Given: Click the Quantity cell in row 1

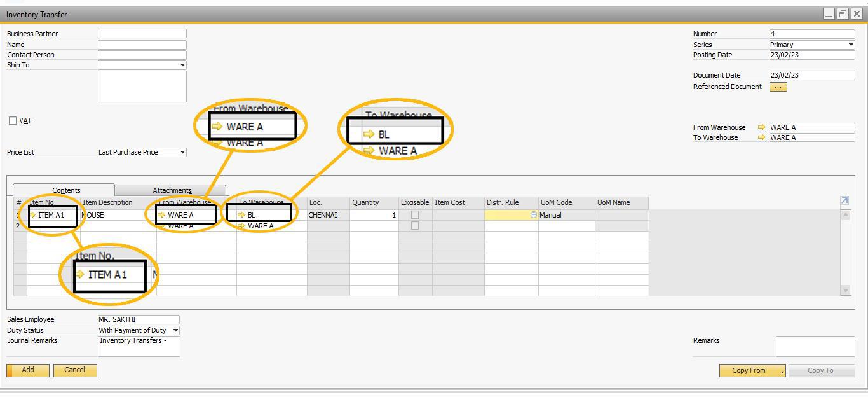Looking at the screenshot, I should pyautogui.click(x=374, y=215).
